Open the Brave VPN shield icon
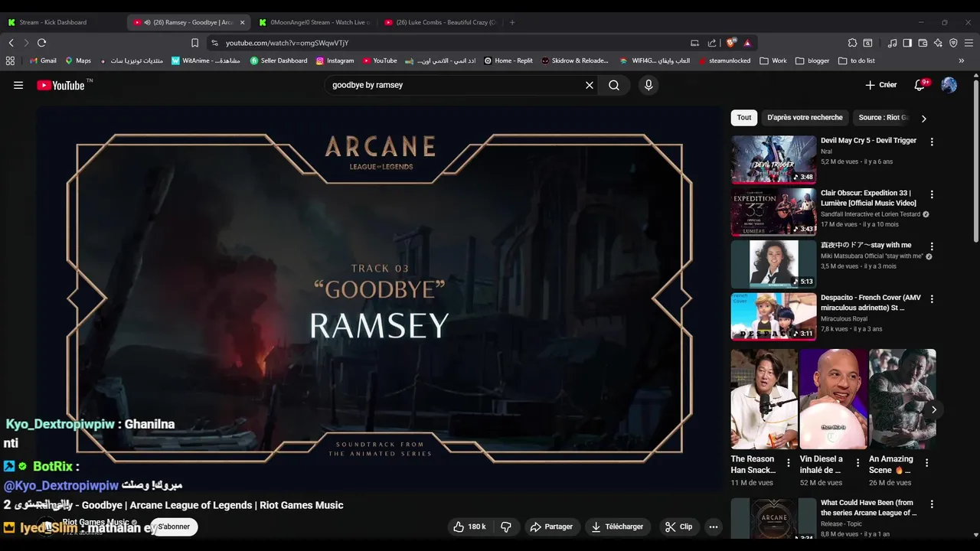This screenshot has width=980, height=551. [x=953, y=43]
